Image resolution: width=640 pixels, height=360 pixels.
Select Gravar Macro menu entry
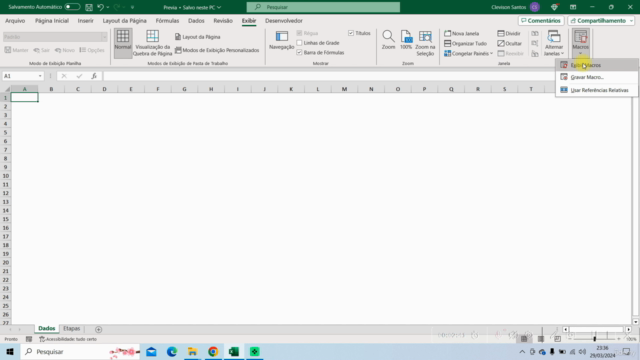click(x=597, y=77)
